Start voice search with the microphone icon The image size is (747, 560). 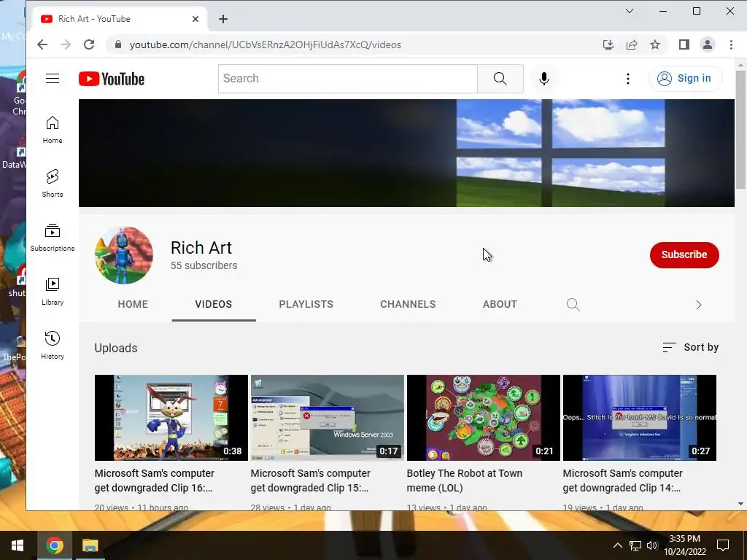click(x=544, y=79)
